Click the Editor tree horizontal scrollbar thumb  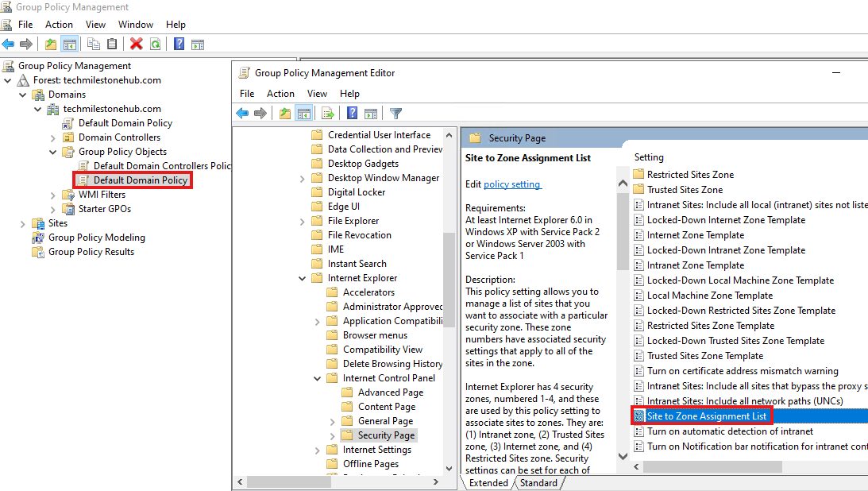(x=287, y=482)
